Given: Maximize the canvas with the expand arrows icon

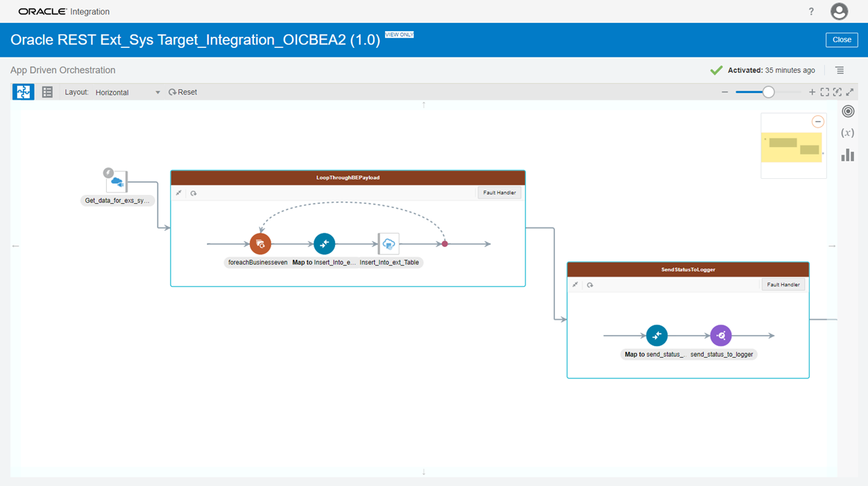Looking at the screenshot, I should [x=849, y=92].
